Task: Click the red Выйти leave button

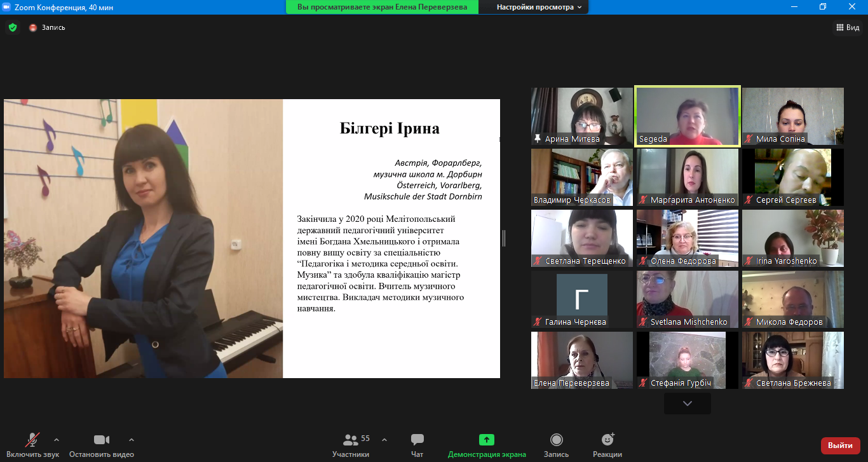Action: pyautogui.click(x=840, y=445)
